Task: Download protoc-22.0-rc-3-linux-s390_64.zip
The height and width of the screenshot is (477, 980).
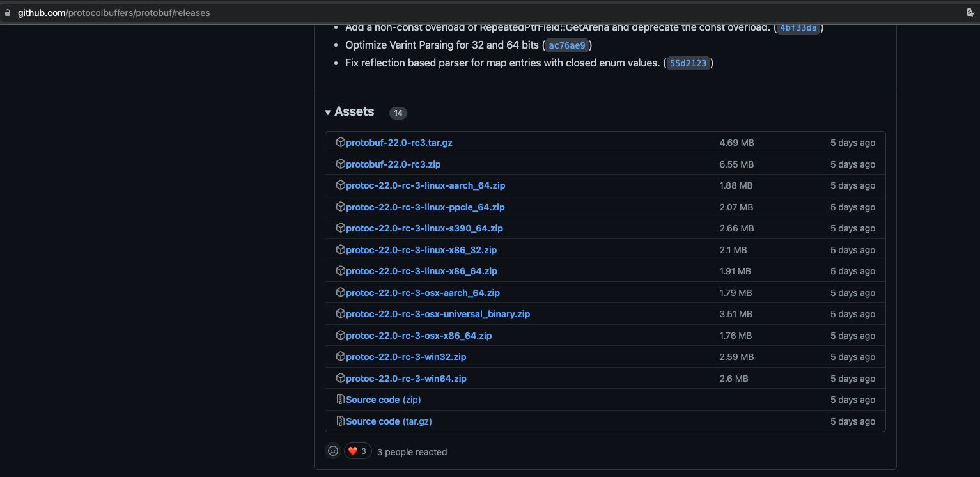Action: coord(424,228)
